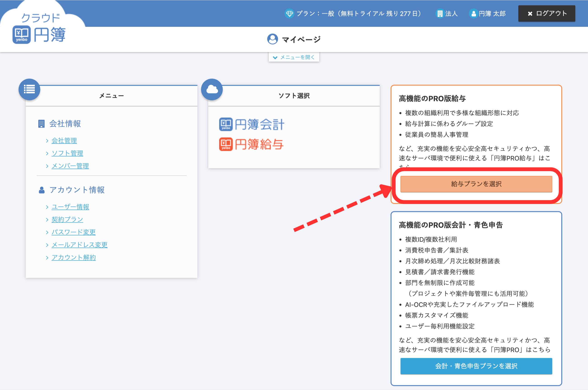Click the 消費税申告書／集計表 bullet

[436, 250]
